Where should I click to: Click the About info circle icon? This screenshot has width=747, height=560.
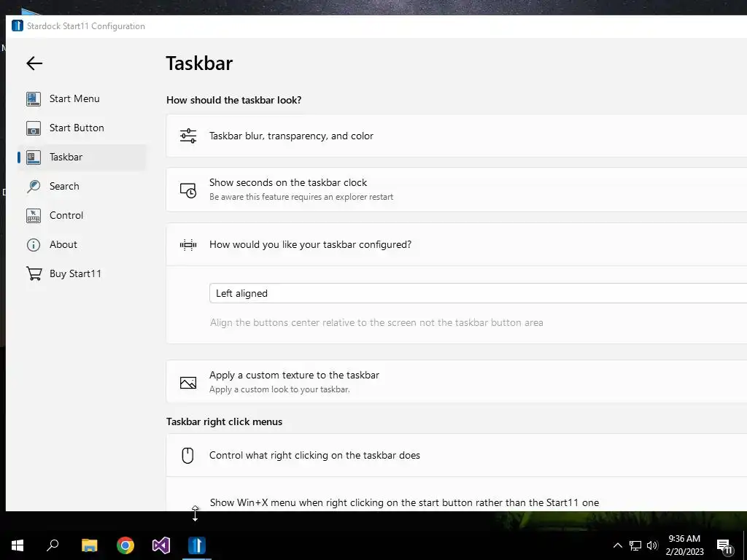34,245
